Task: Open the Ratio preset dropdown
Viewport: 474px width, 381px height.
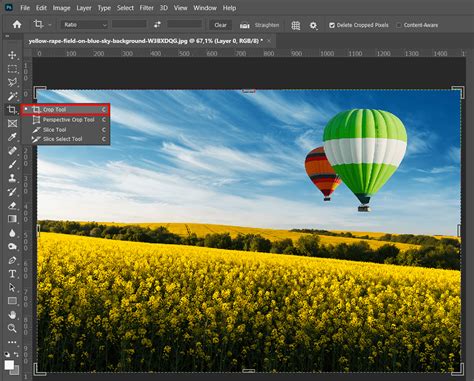Action: (84, 25)
